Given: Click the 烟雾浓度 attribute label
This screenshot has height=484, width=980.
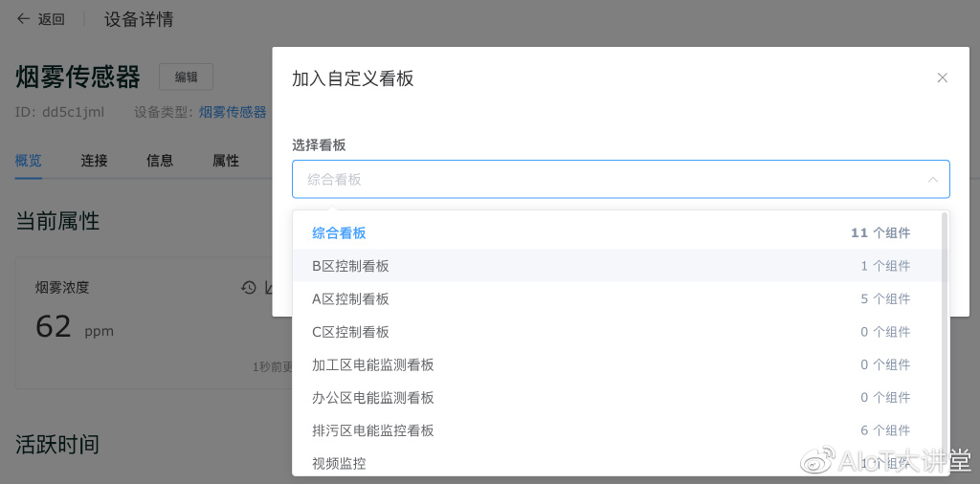Looking at the screenshot, I should coord(62,288).
